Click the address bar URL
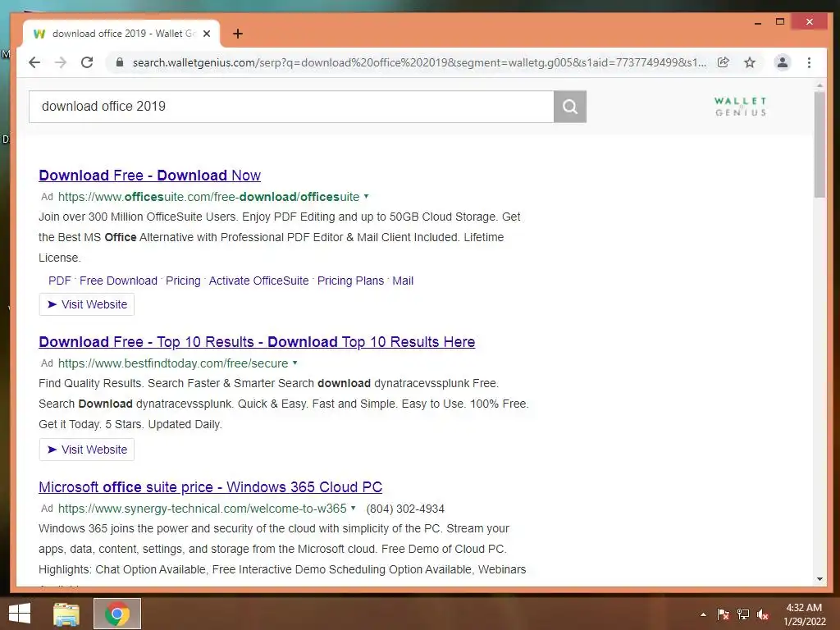The width and height of the screenshot is (840, 630). [x=419, y=62]
